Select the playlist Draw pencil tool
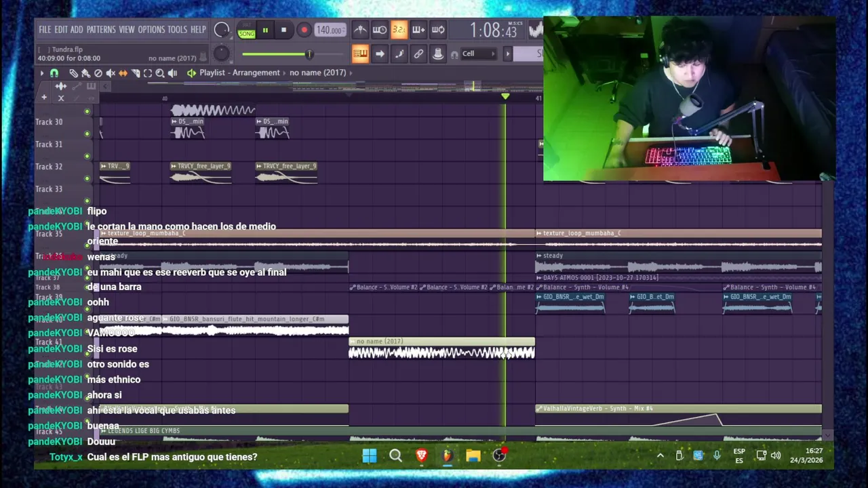Viewport: 868px width, 488px height. pyautogui.click(x=73, y=73)
